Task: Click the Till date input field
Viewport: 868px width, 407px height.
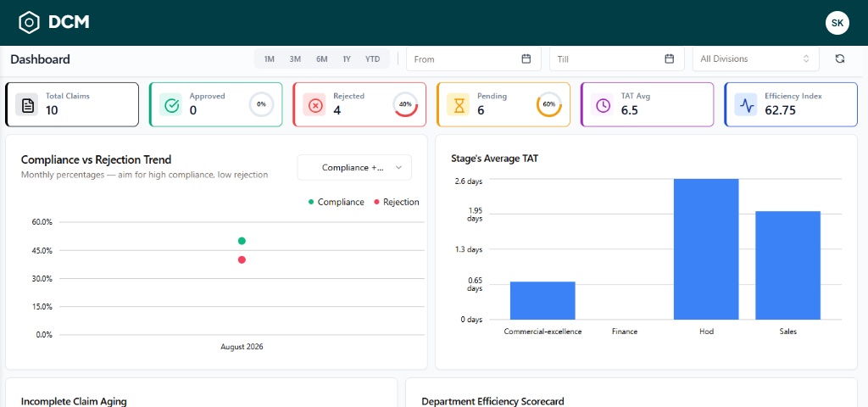Action: coord(617,59)
